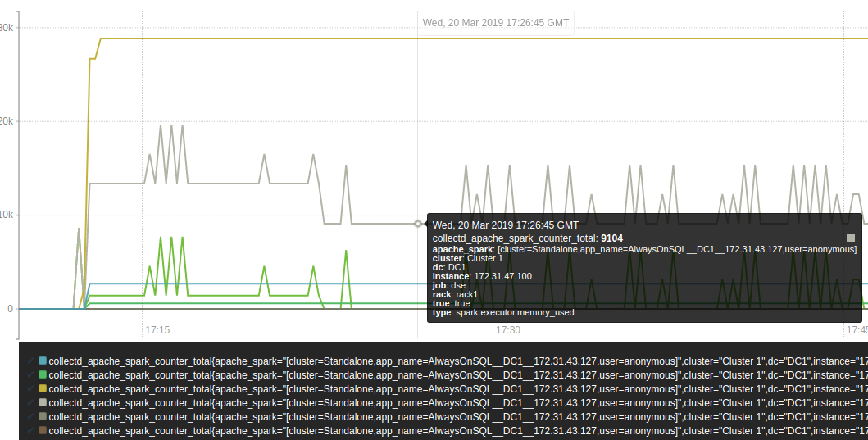Toggle the checkmark beside the brown series
The width and height of the screenshot is (868, 440).
click(x=31, y=430)
